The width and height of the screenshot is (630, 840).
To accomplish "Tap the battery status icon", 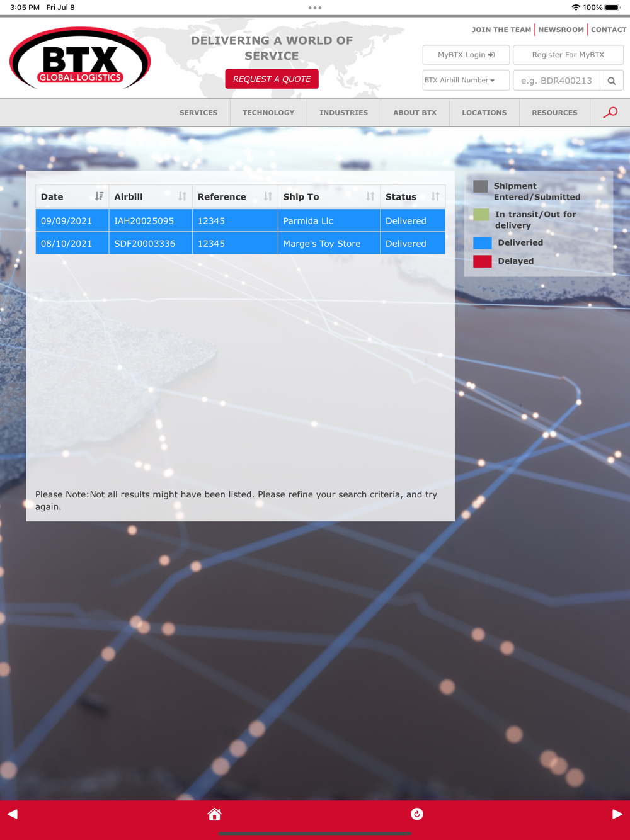I will [x=612, y=8].
